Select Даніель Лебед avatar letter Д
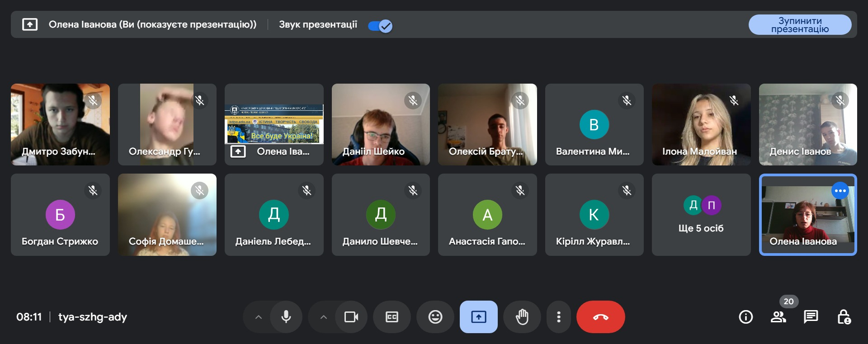Viewport: 868px width, 344px height. [274, 214]
